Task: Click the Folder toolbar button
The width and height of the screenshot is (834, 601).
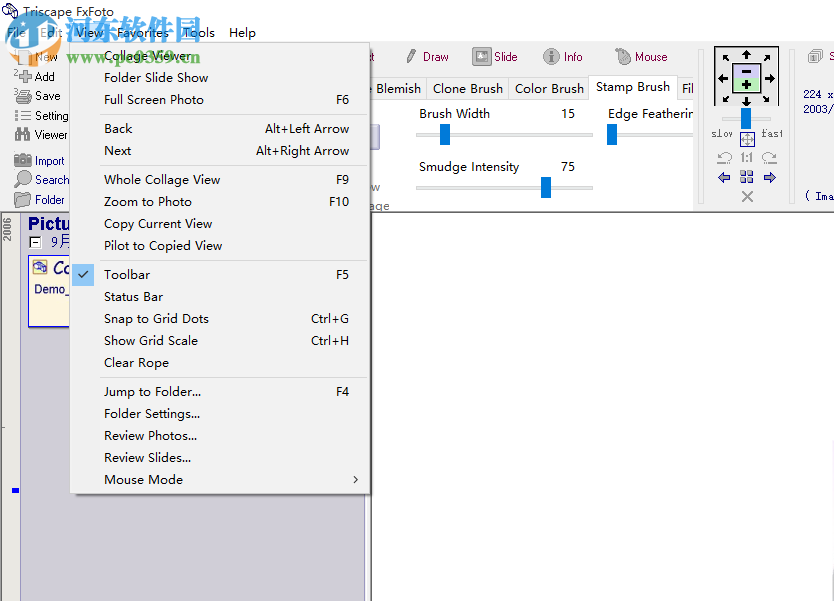Action: pyautogui.click(x=39, y=199)
